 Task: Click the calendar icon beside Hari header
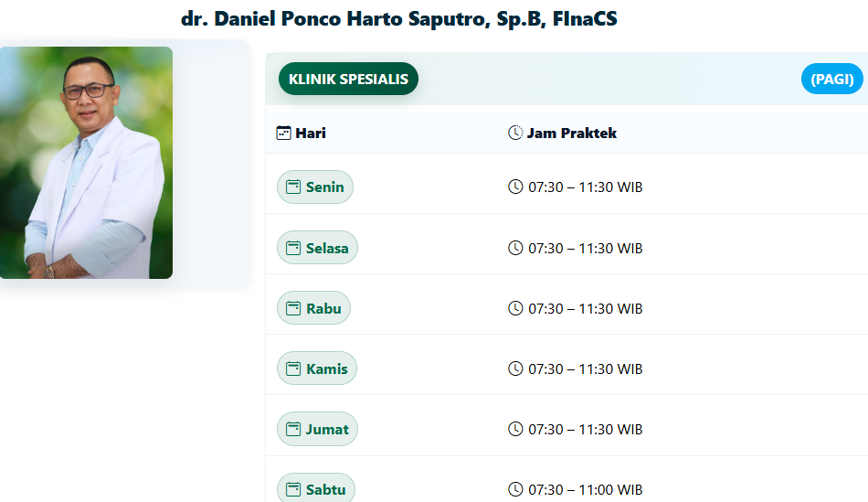click(x=284, y=133)
